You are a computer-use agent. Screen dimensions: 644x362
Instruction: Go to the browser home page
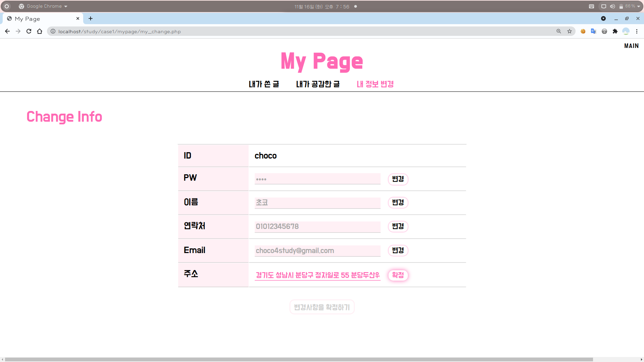[x=40, y=31]
